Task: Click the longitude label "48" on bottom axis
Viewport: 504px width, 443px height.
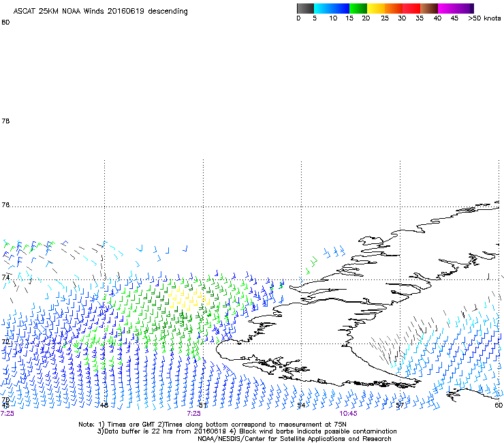Action: click(104, 405)
